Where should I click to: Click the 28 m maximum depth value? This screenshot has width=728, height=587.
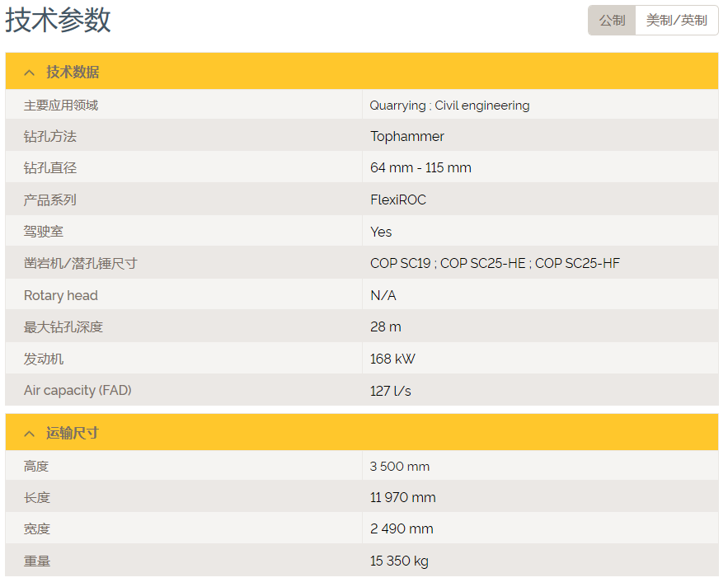click(386, 327)
